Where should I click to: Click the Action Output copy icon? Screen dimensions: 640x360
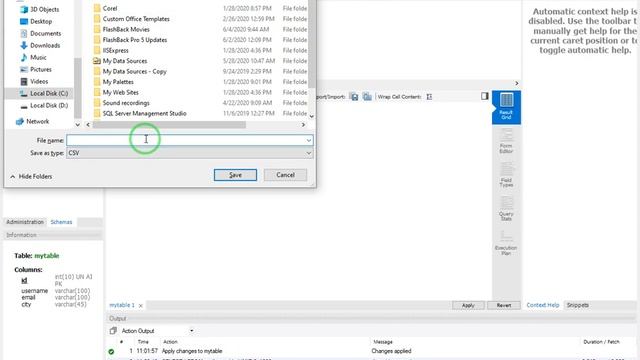pyautogui.click(x=113, y=331)
